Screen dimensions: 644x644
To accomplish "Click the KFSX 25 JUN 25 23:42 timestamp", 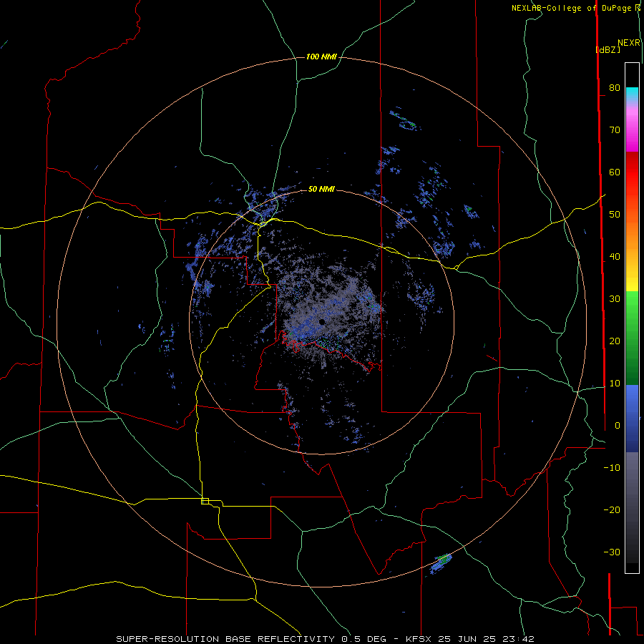I will [470, 639].
